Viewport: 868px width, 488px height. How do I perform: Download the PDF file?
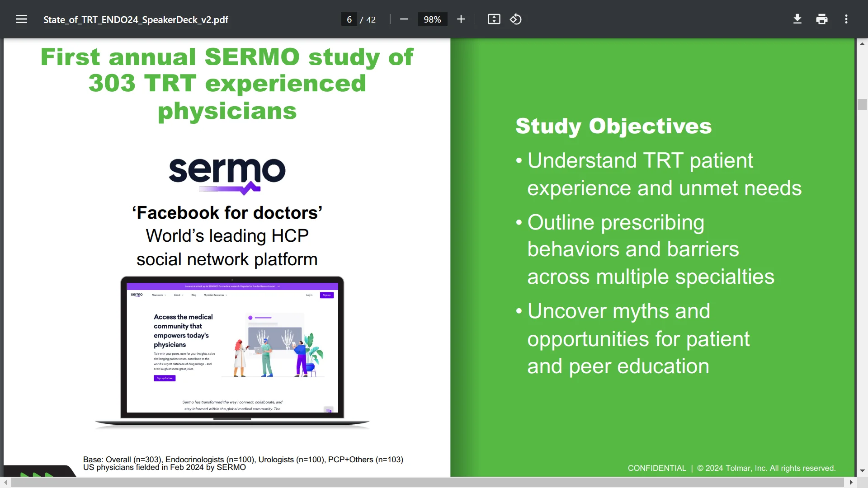(x=797, y=19)
